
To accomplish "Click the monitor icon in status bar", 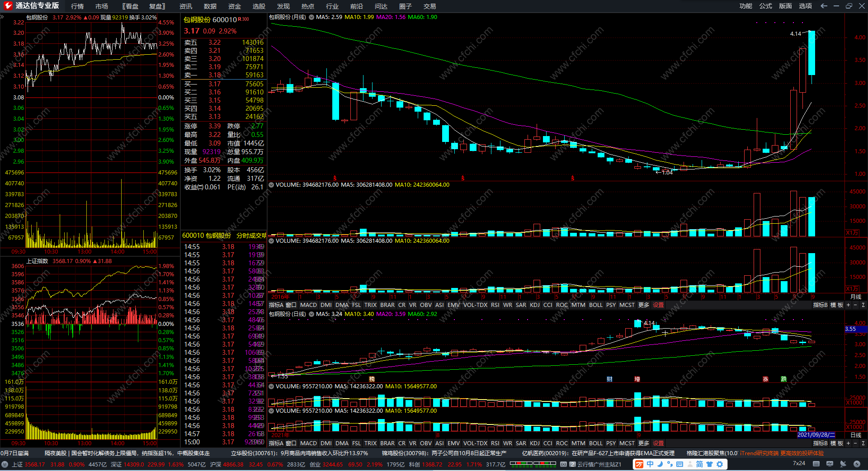I will coord(830,464).
